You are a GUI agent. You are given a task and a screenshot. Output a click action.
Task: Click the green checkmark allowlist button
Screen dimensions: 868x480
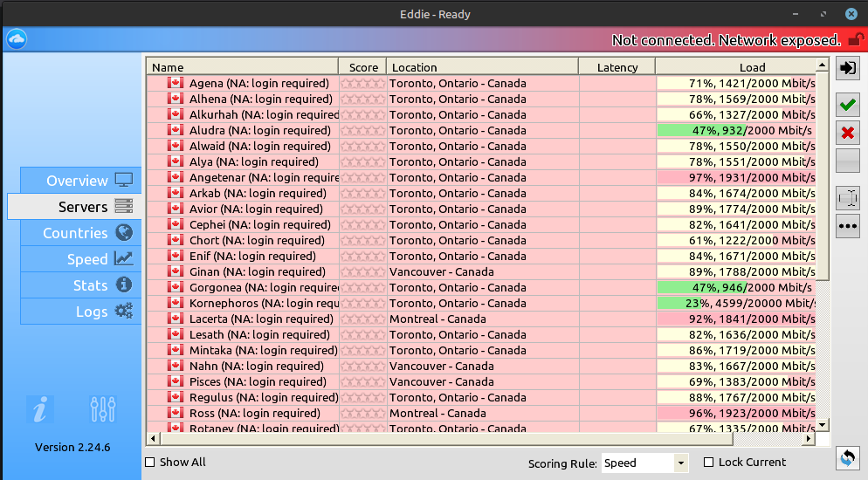[x=847, y=105]
